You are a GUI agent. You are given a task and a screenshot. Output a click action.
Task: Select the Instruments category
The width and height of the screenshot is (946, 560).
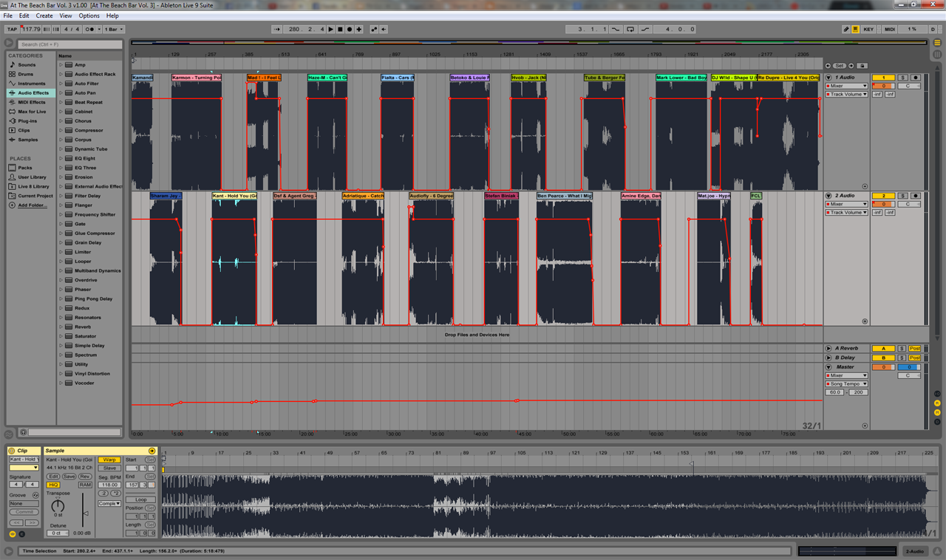point(32,83)
